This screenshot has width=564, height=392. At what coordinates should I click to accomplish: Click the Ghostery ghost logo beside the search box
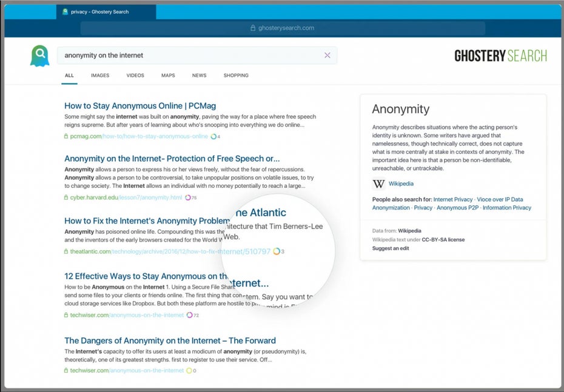[39, 56]
